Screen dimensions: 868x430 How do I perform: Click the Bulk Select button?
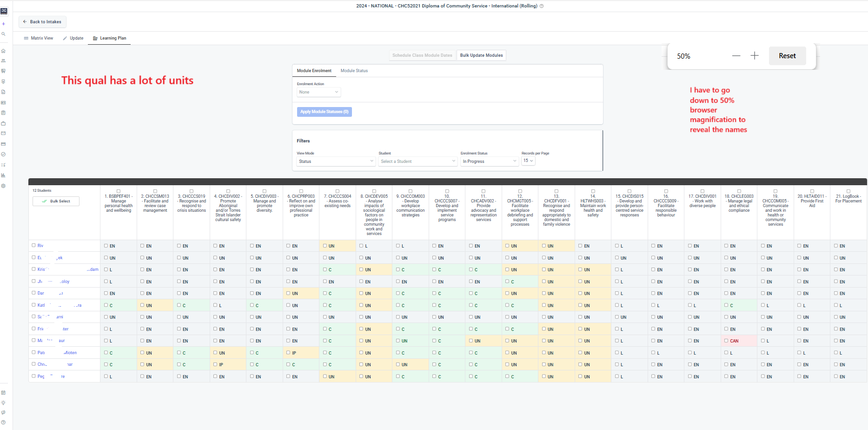pyautogui.click(x=56, y=201)
